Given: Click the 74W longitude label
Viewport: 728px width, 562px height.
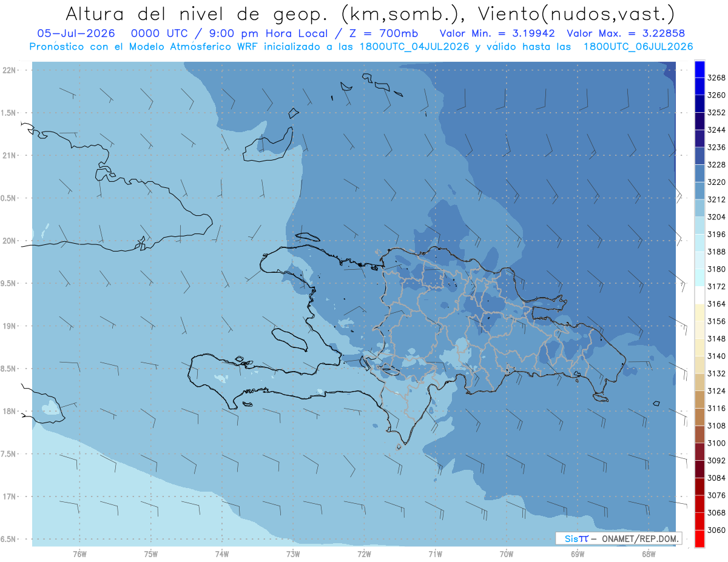Looking at the screenshot, I should [x=222, y=554].
